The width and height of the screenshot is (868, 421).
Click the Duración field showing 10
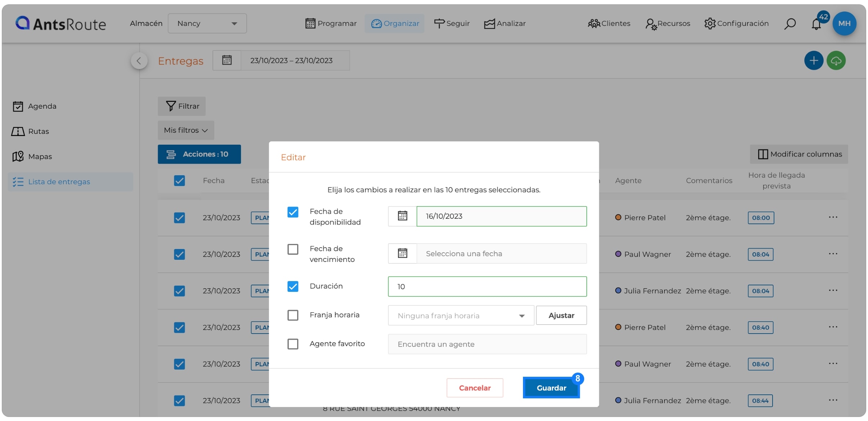click(x=487, y=286)
